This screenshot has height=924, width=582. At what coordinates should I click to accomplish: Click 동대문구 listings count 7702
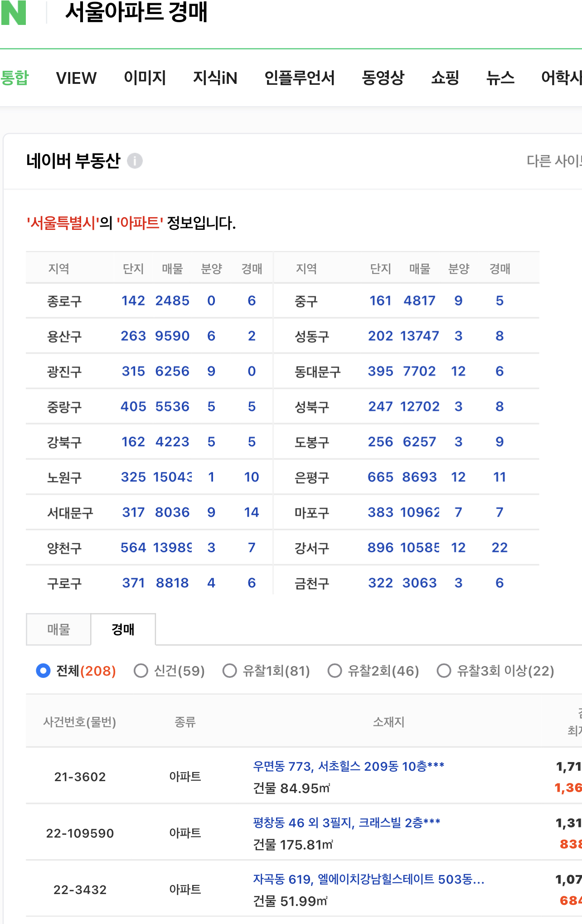coord(420,371)
